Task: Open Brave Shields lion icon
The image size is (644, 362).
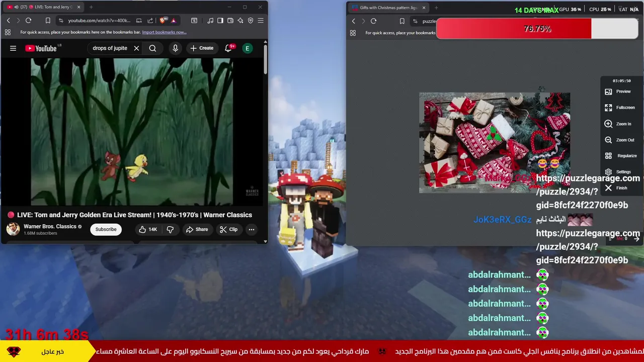Action: point(163,21)
